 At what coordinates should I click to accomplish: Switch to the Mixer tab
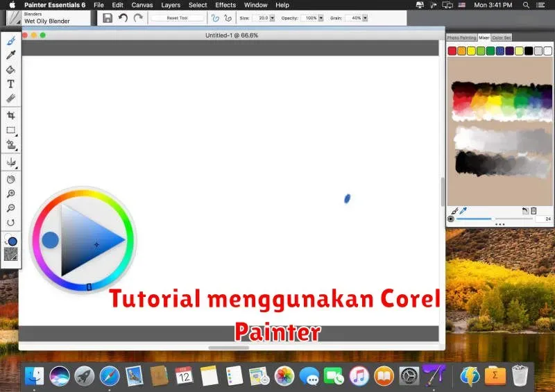pyautogui.click(x=484, y=37)
